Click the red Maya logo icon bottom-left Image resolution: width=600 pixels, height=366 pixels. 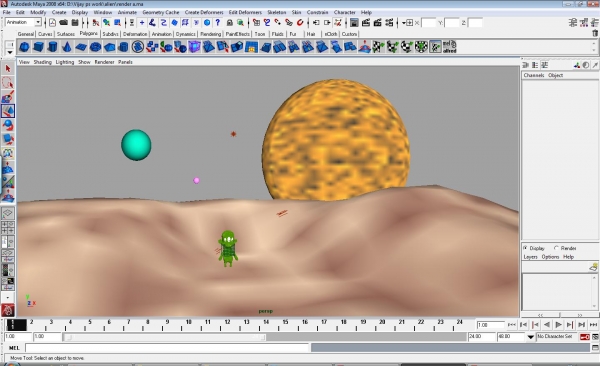click(x=8, y=310)
